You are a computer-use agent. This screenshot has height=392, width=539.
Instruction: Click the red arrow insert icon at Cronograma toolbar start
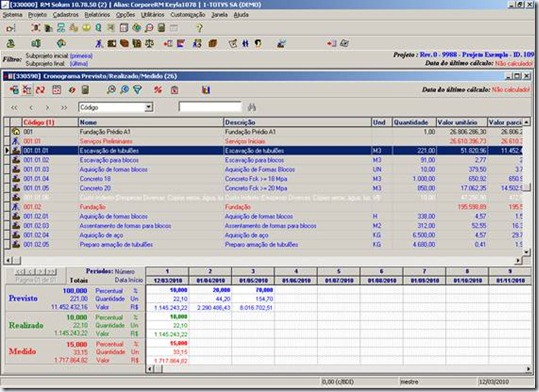coord(14,90)
